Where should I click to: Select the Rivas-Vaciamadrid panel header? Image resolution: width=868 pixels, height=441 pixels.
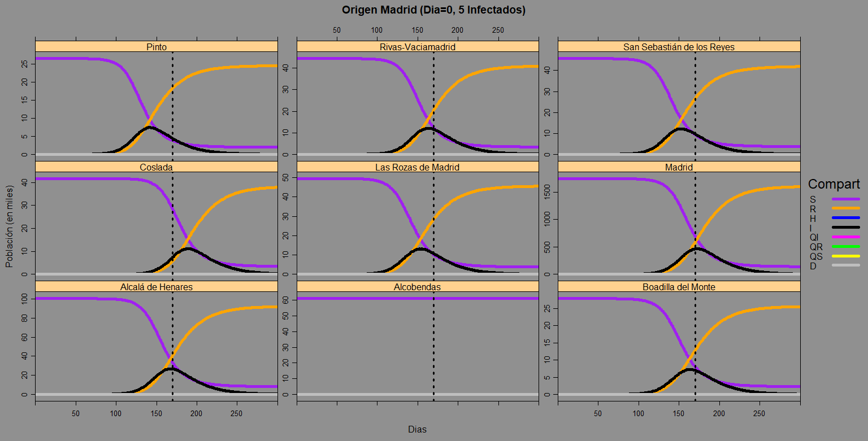tap(418, 47)
